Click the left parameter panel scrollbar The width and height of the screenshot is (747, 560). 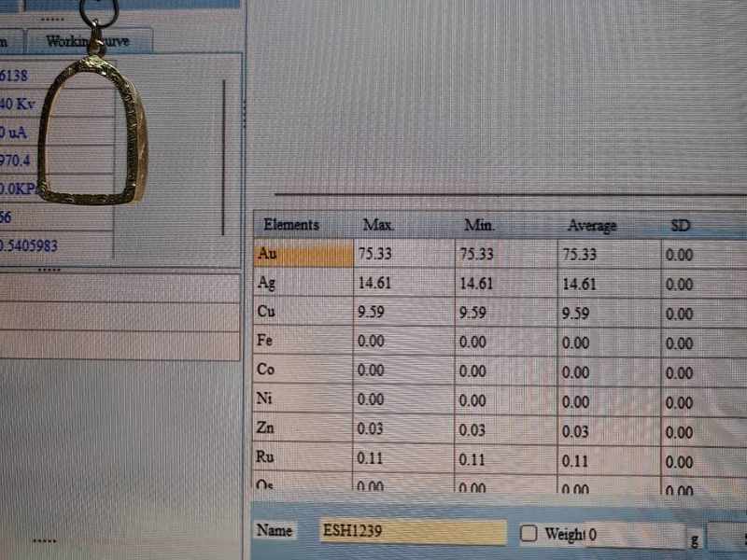(x=223, y=157)
